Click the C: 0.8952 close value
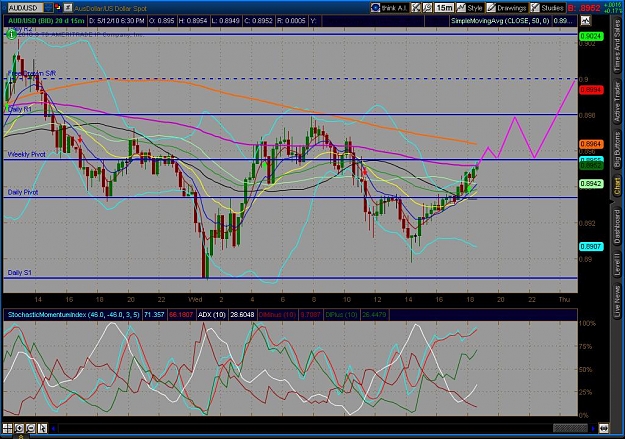The height and width of the screenshot is (439, 625). point(259,21)
